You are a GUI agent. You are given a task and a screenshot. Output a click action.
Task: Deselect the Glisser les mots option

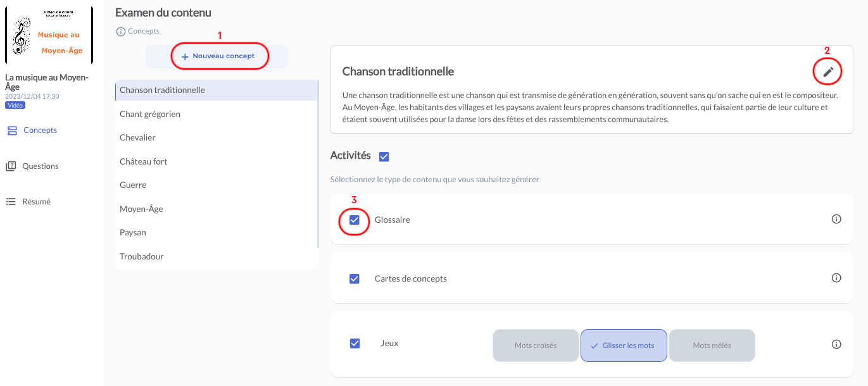pos(623,346)
